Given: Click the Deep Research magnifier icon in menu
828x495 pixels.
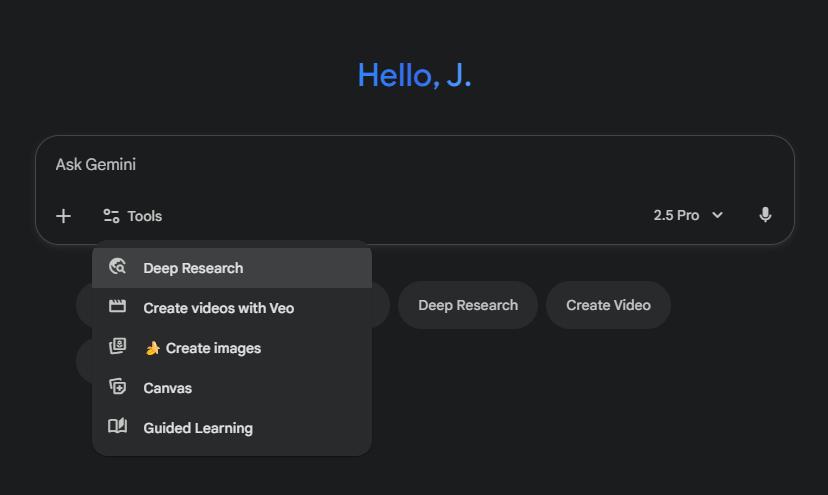Looking at the screenshot, I should [117, 267].
